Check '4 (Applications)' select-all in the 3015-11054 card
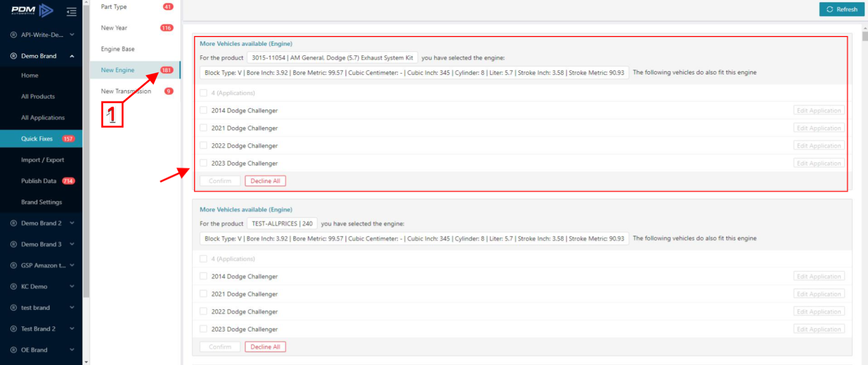The width and height of the screenshot is (868, 365). pos(204,93)
